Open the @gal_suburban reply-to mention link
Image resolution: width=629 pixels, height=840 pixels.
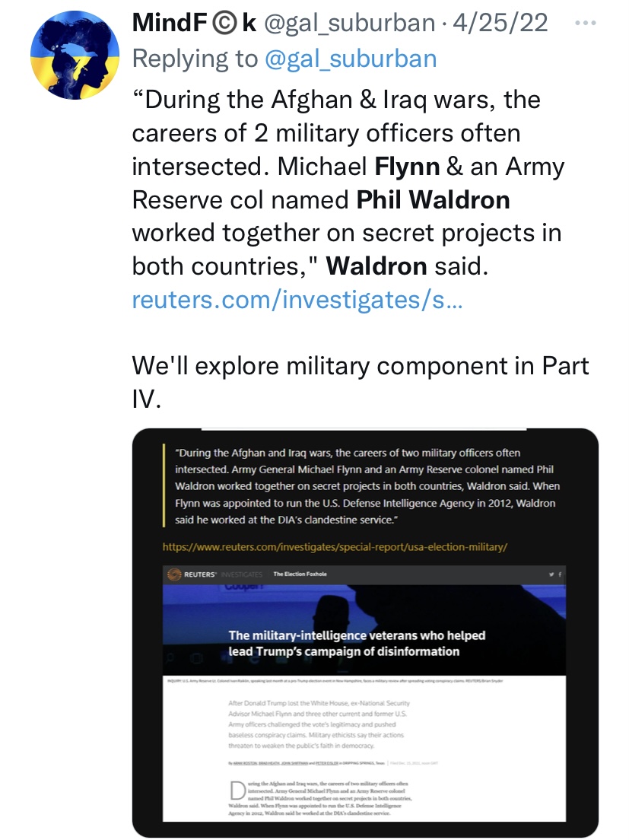[x=350, y=59]
